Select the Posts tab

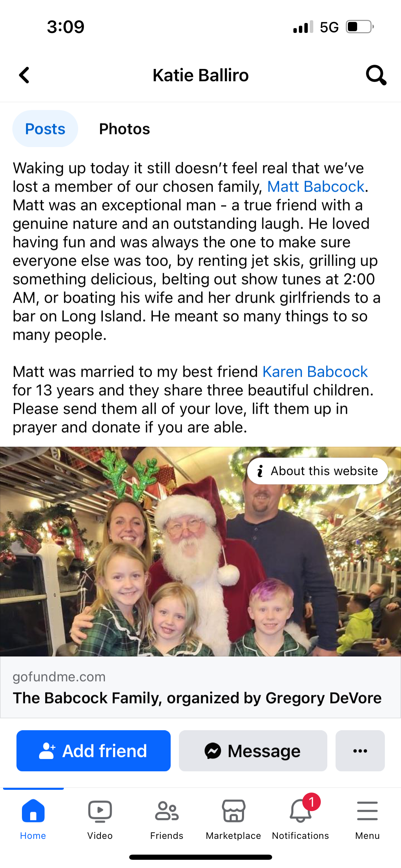tap(45, 129)
